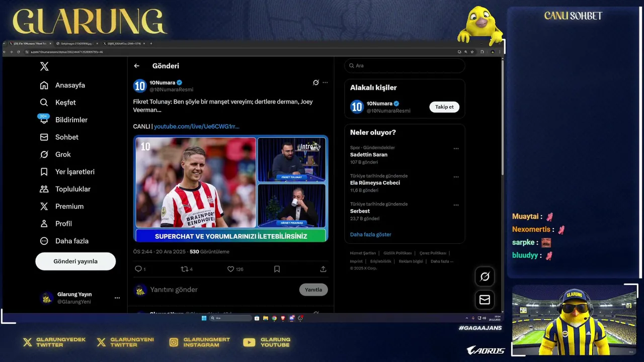
Task: Open post more options three dots
Action: (325, 82)
